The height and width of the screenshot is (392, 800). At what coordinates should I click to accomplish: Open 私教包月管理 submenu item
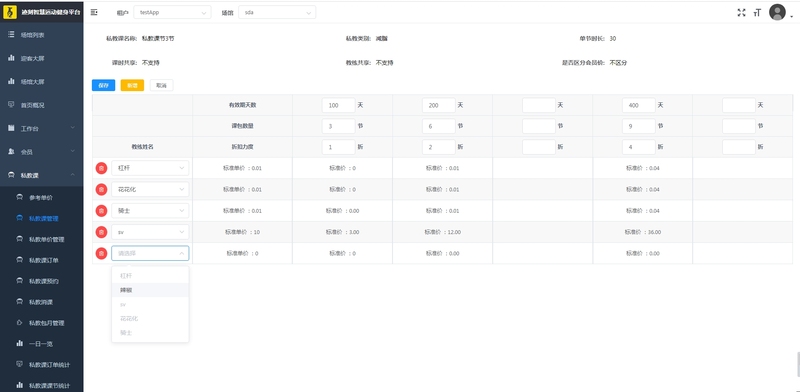click(41, 323)
